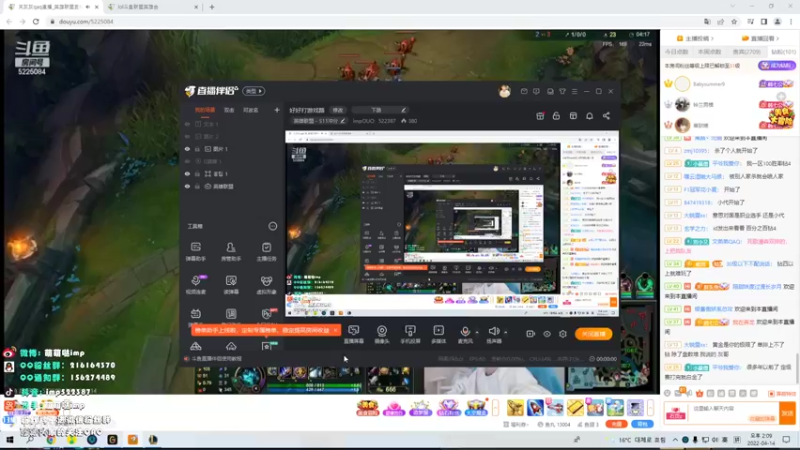Reload the browser page
The width and height of the screenshot is (800, 450).
coord(36,21)
